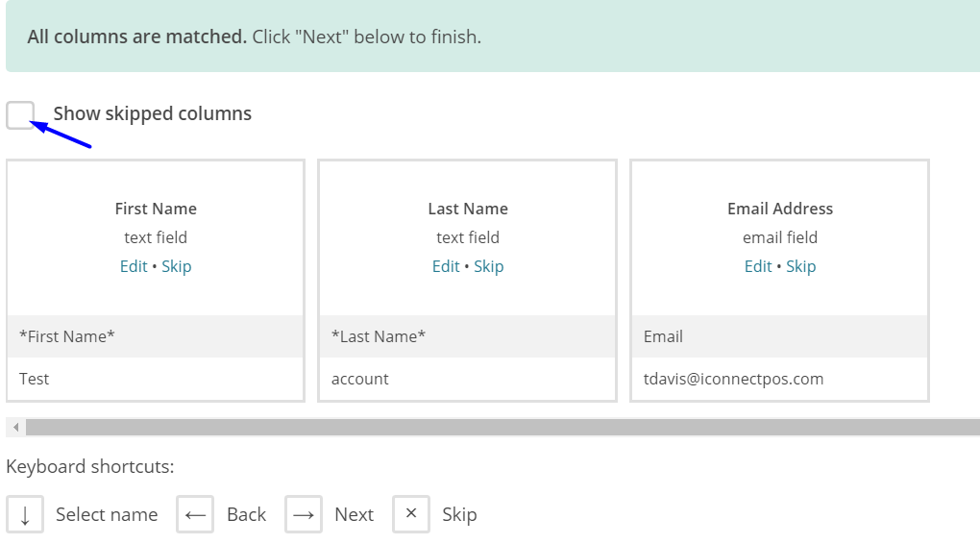Edit the Email Address column
The width and height of the screenshot is (980, 544).
[x=758, y=266]
